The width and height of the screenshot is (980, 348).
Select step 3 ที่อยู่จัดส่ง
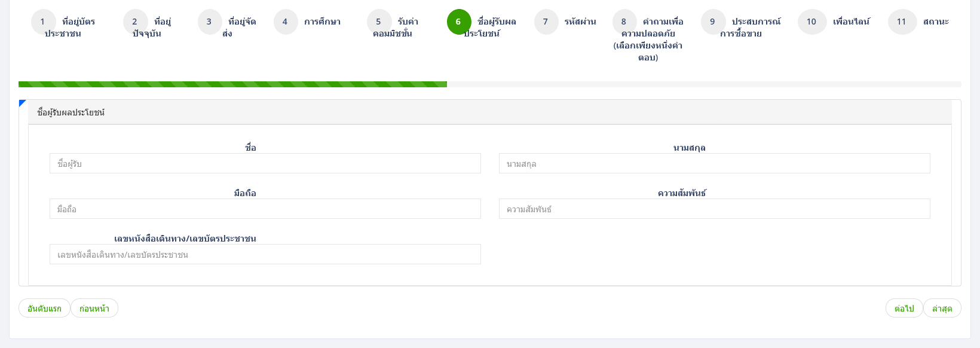(209, 22)
